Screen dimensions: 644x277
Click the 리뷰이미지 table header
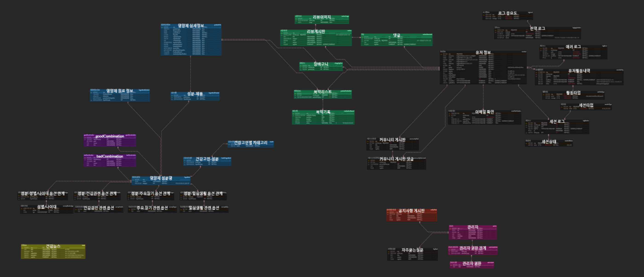pyautogui.click(x=322, y=17)
